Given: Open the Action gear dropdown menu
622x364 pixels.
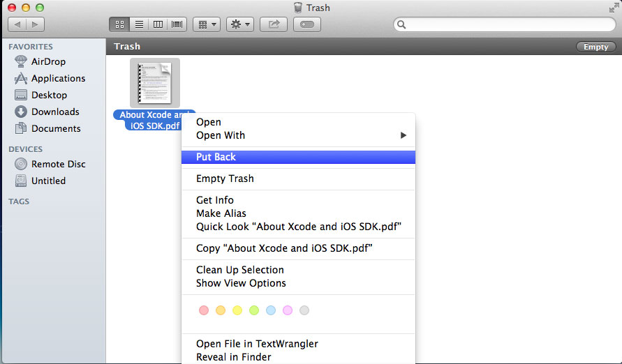Looking at the screenshot, I should tap(241, 24).
